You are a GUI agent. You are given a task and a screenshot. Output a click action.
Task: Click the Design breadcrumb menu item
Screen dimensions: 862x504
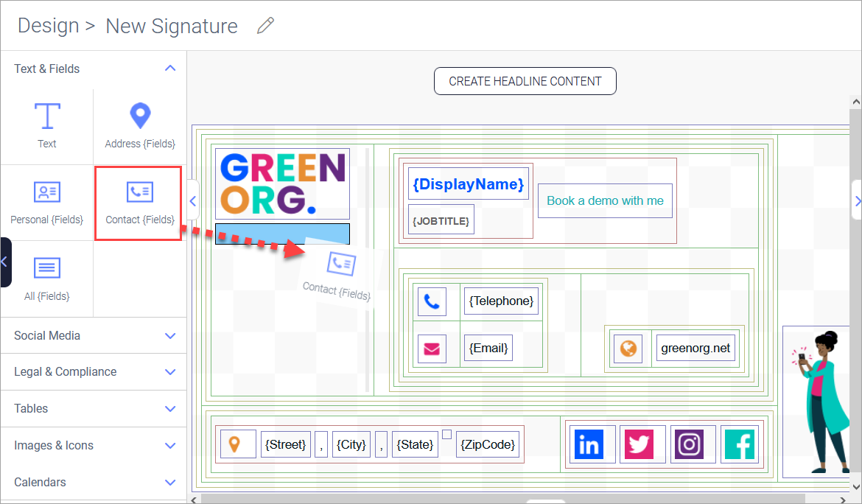(47, 25)
